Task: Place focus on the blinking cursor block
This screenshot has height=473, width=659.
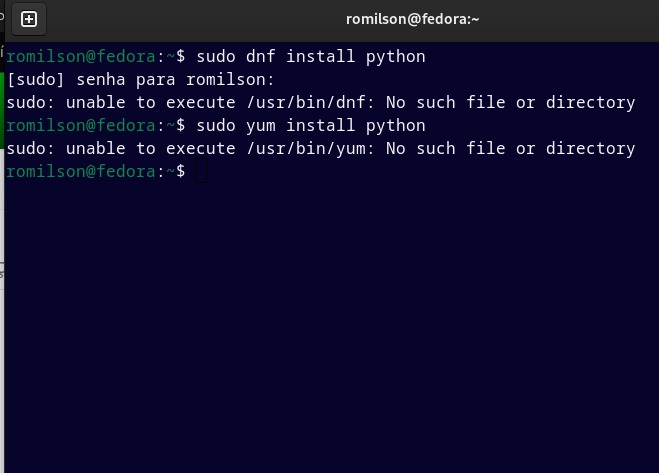Action: point(201,171)
